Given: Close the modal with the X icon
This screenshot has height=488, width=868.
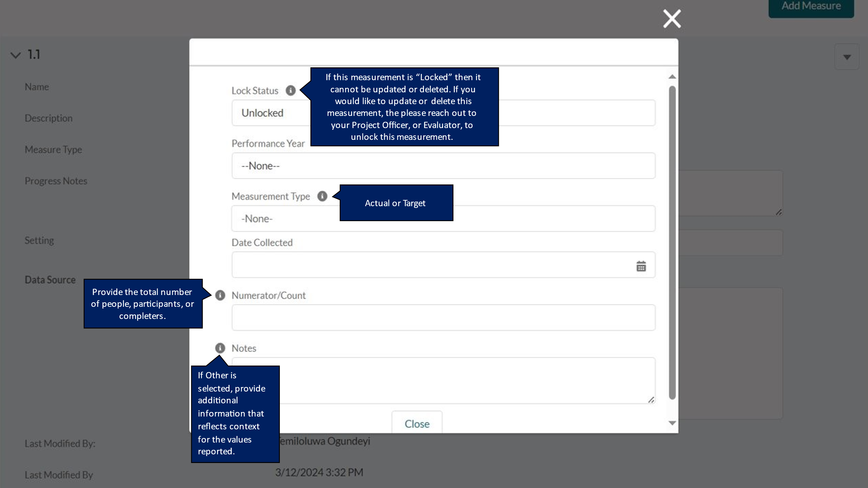Looking at the screenshot, I should click(x=672, y=19).
